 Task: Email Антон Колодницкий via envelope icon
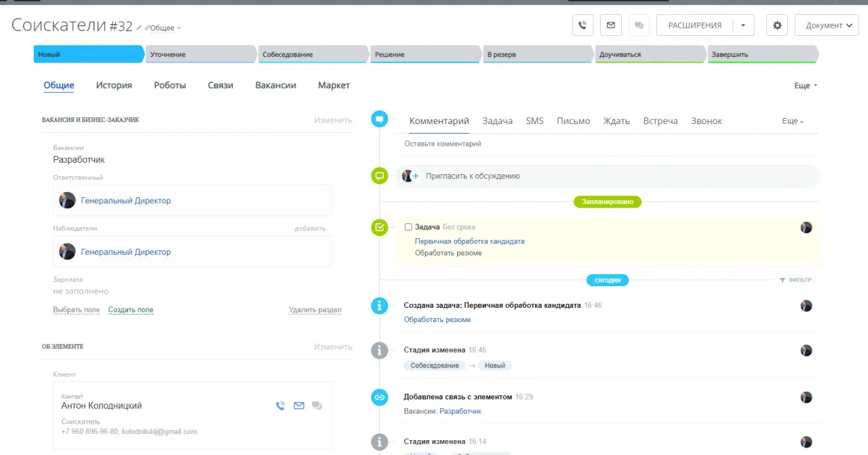(298, 405)
